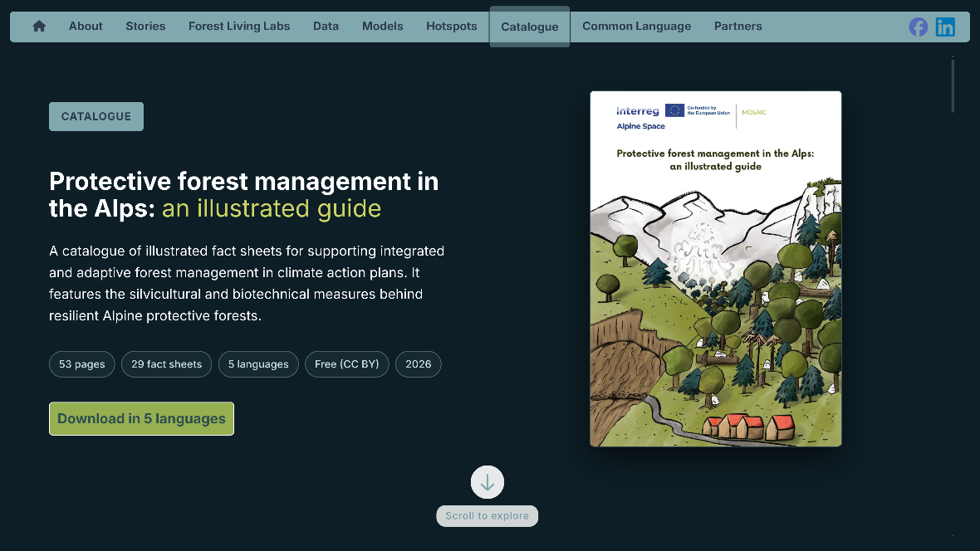Navigate to Forest Living Labs
The height and width of the screenshot is (551, 980).
(x=239, y=27)
